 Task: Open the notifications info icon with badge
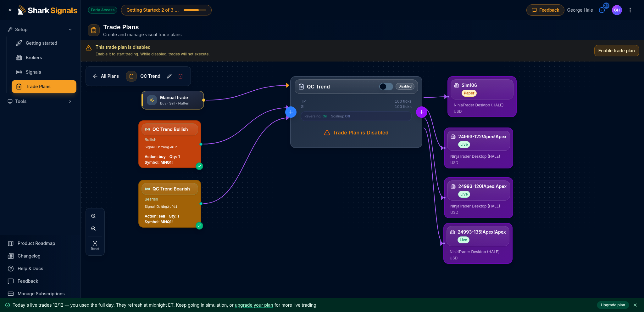(602, 10)
